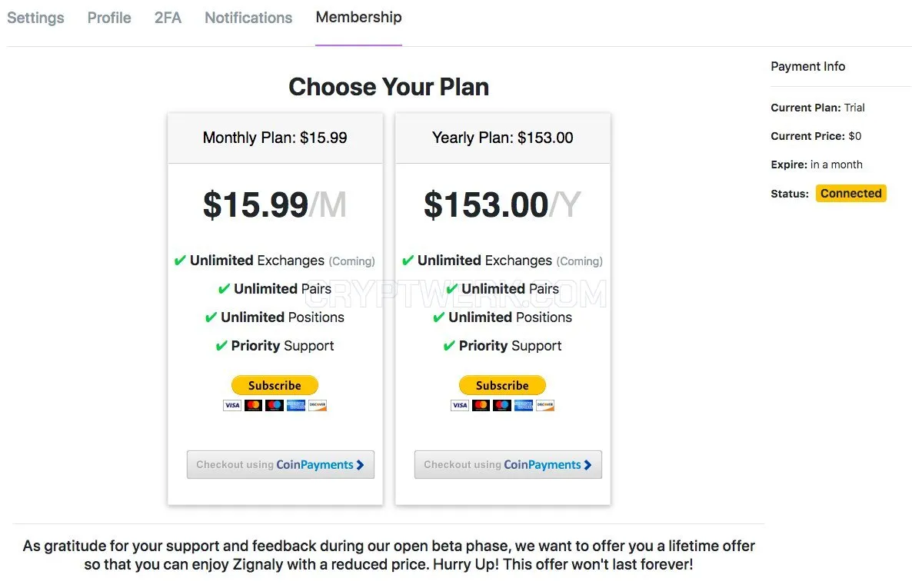
Task: Click the Discover card icon under Monthly Plan
Action: coord(318,405)
